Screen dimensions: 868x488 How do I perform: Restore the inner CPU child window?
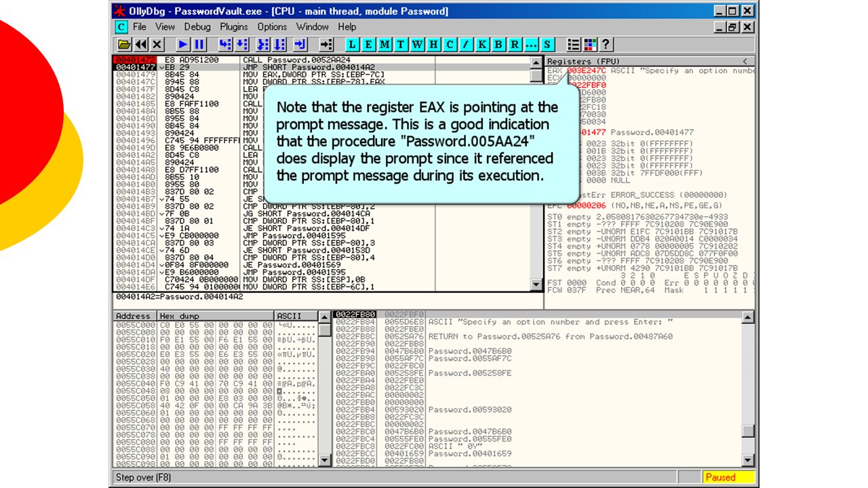[x=733, y=27]
